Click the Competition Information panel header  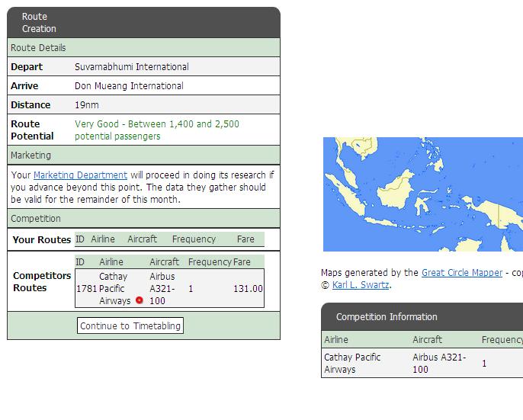(x=422, y=316)
